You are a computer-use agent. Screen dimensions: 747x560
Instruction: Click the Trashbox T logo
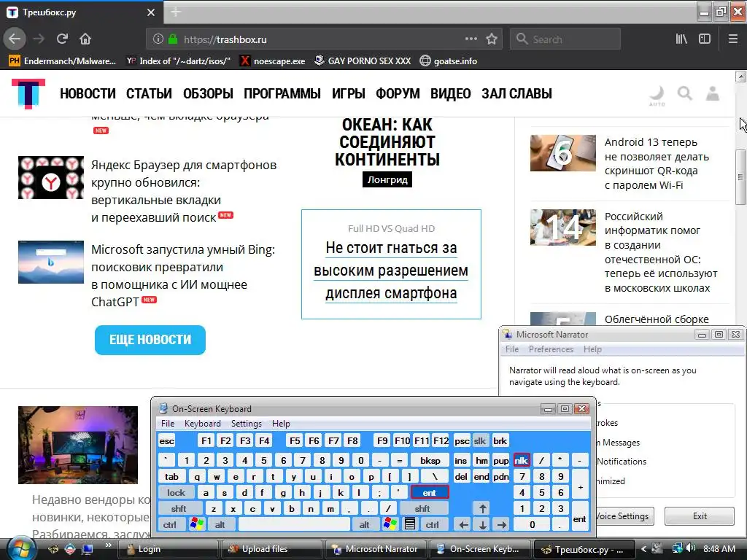(x=28, y=93)
